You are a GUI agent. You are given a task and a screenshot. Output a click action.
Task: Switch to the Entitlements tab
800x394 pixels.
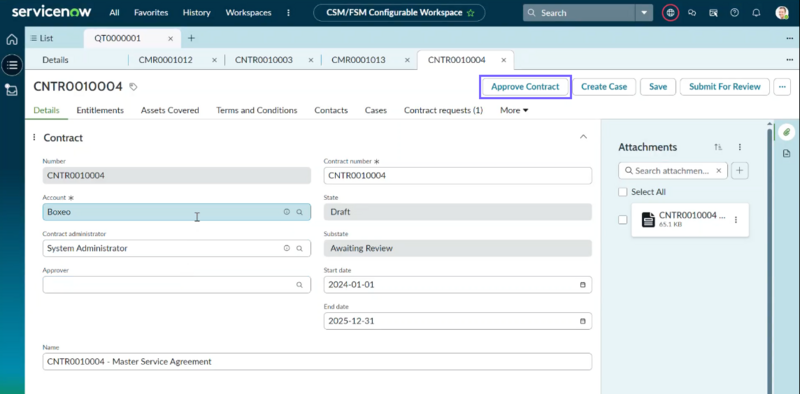point(100,110)
